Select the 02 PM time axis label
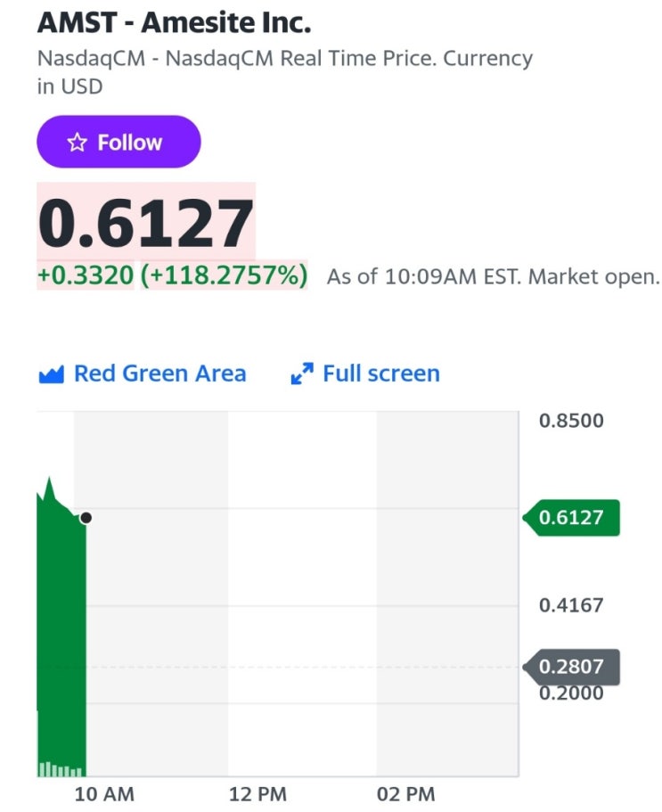This screenshot has width=662, height=812. click(405, 794)
